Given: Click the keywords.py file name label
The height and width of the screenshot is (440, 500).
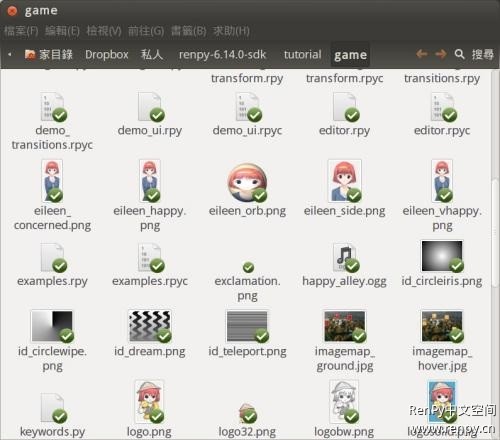Looking at the screenshot, I should (x=52, y=432).
